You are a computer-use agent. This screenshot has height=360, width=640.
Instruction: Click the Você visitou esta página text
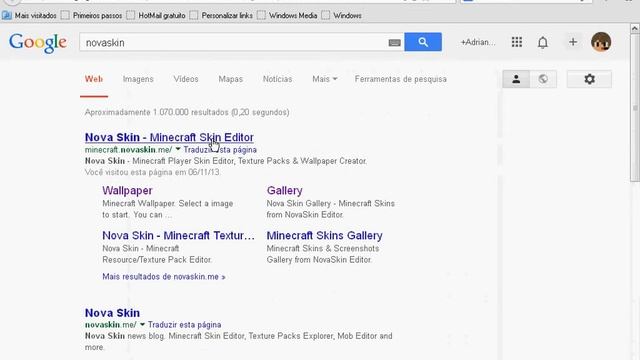click(x=152, y=172)
